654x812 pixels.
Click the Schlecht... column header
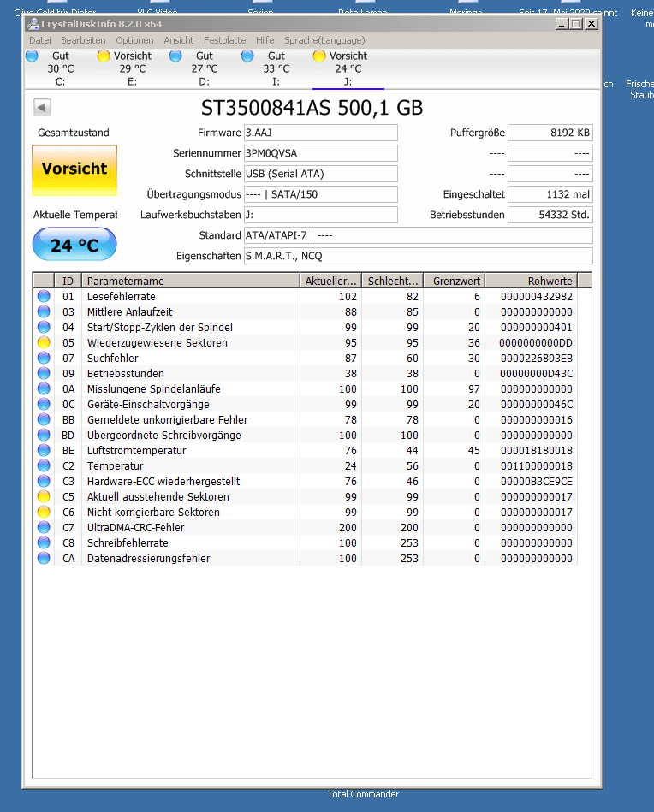coord(393,281)
